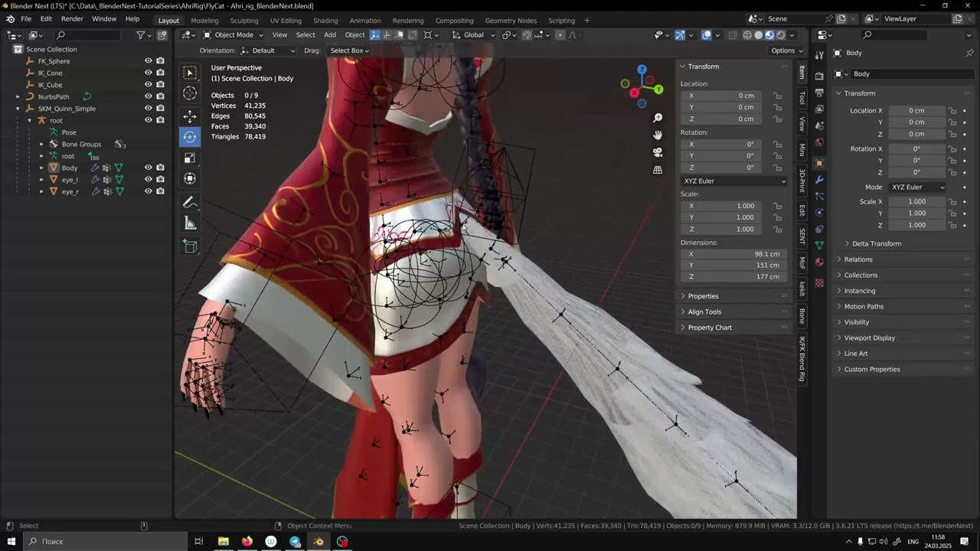Open the World properties tab icon
980x551 pixels.
[x=819, y=142]
